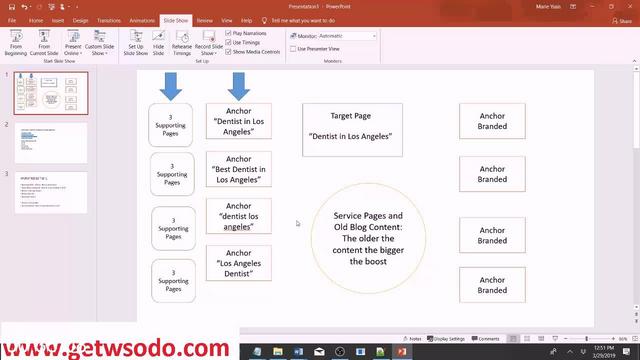
Task: Save the presentation from quick access toolbar
Action: [12, 7]
